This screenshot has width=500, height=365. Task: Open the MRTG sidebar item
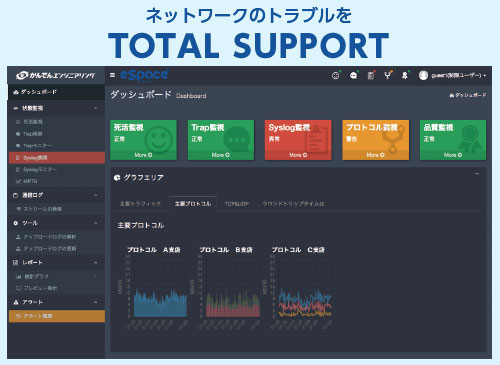[x=56, y=181]
